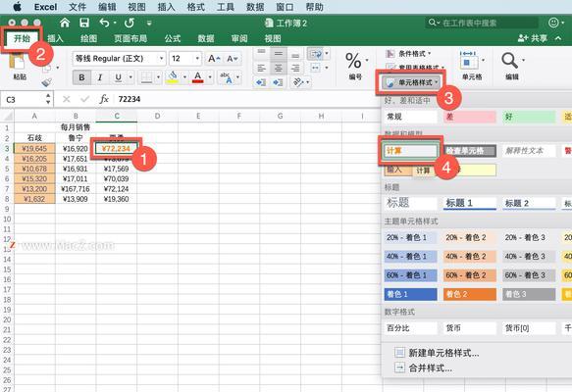572x392 pixels.
Task: Open the underline style dropdown arrow
Action: tap(130, 77)
